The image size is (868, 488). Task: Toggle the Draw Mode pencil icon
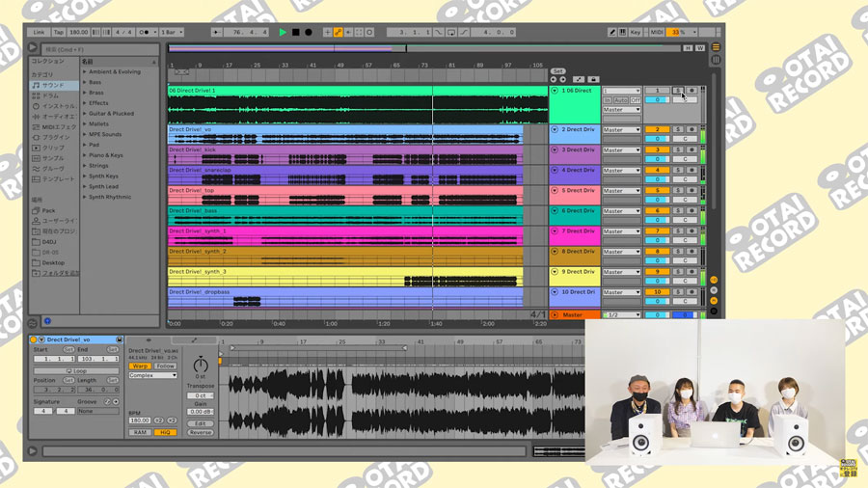(612, 32)
